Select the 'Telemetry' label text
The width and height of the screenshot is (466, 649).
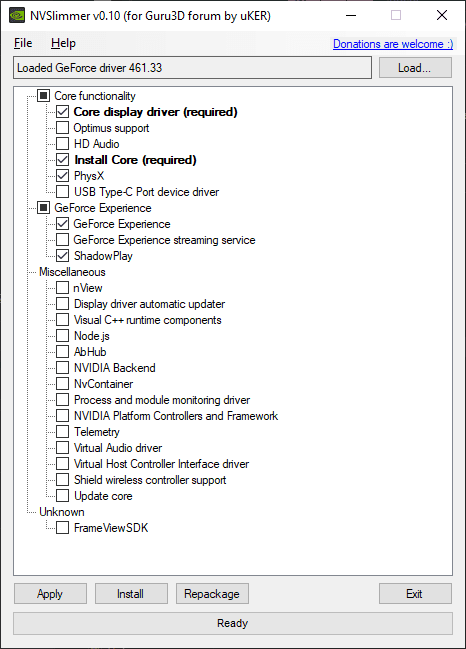point(97,432)
